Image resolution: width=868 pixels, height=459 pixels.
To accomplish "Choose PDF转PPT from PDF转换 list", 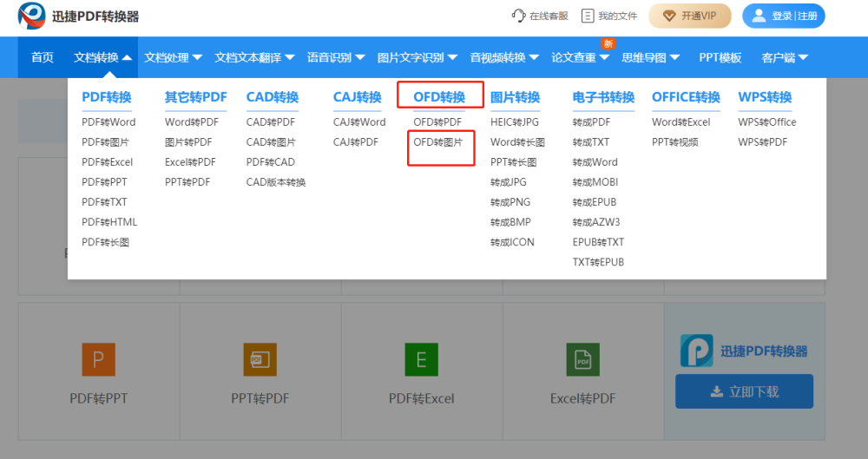I will tap(105, 182).
